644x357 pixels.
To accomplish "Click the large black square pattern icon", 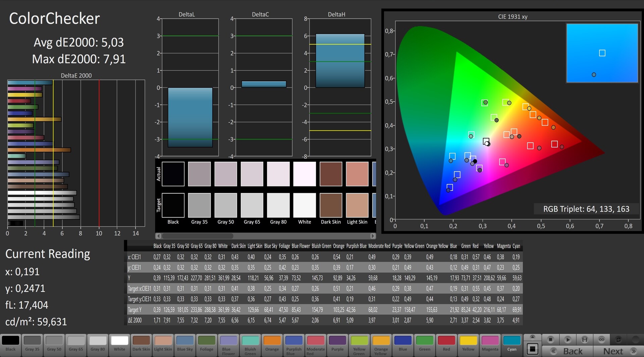I will click(x=532, y=349).
